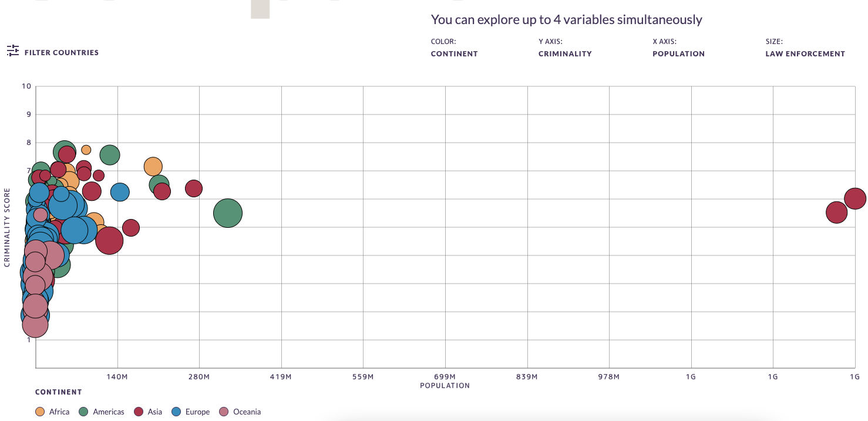868x421 pixels.
Task: Open the COLOR Continent variable selector
Action: tap(454, 53)
